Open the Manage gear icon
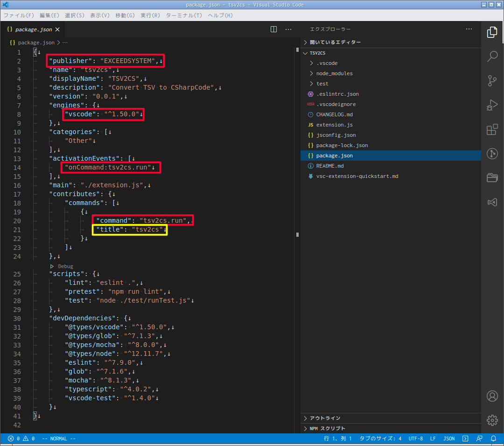 tap(492, 420)
